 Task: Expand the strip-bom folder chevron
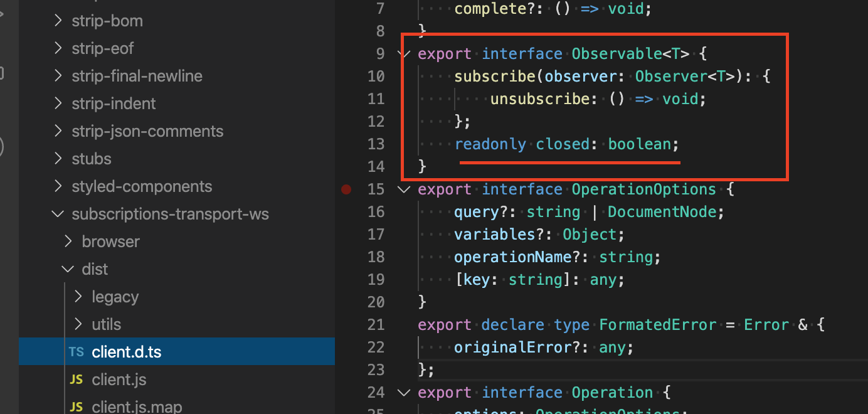pyautogui.click(x=58, y=21)
